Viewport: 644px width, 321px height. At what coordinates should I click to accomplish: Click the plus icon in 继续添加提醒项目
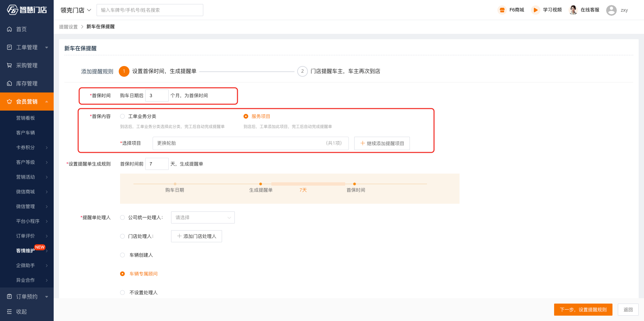[363, 143]
